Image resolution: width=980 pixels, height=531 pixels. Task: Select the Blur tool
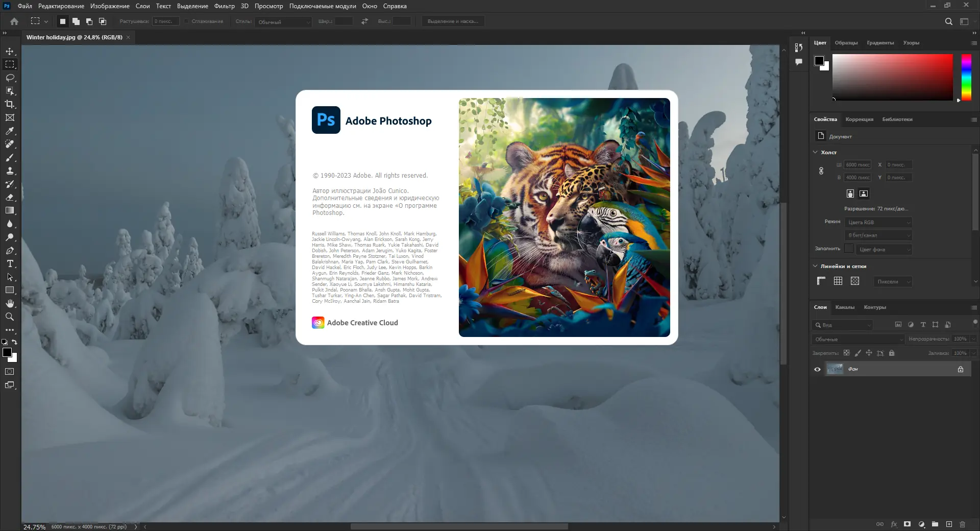pos(10,224)
